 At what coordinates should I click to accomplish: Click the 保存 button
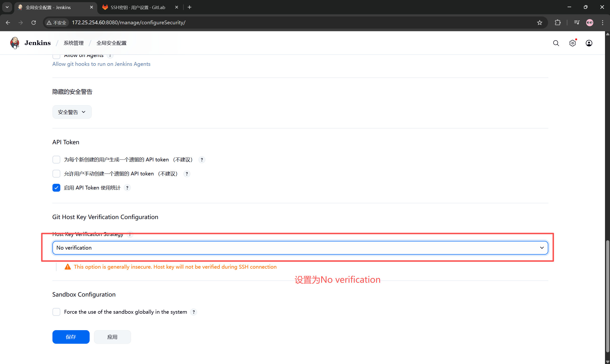coord(71,337)
